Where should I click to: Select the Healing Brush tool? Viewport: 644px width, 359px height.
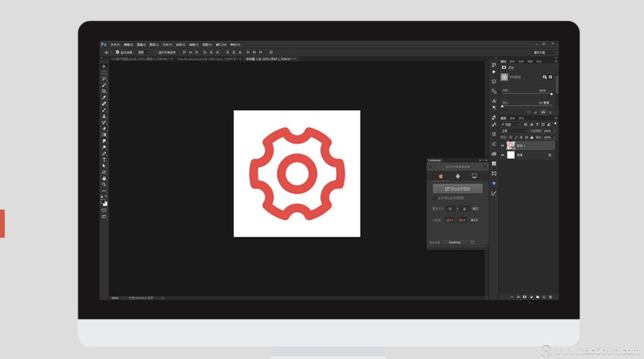click(104, 104)
